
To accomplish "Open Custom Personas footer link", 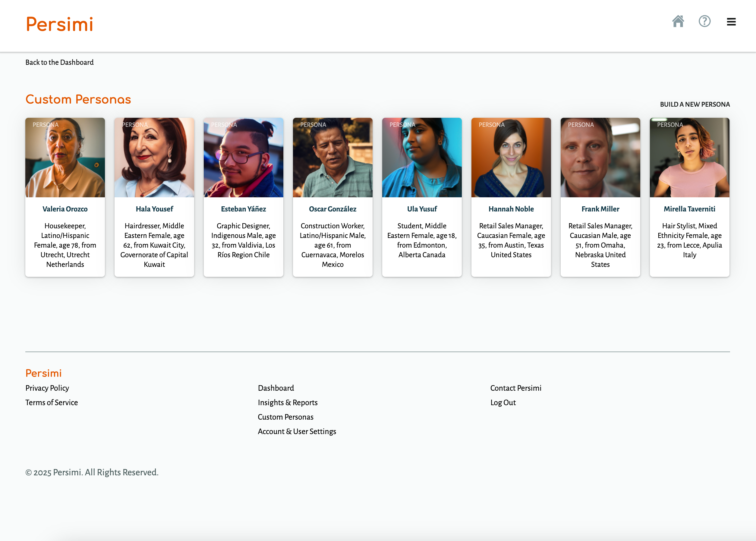I will coord(286,417).
